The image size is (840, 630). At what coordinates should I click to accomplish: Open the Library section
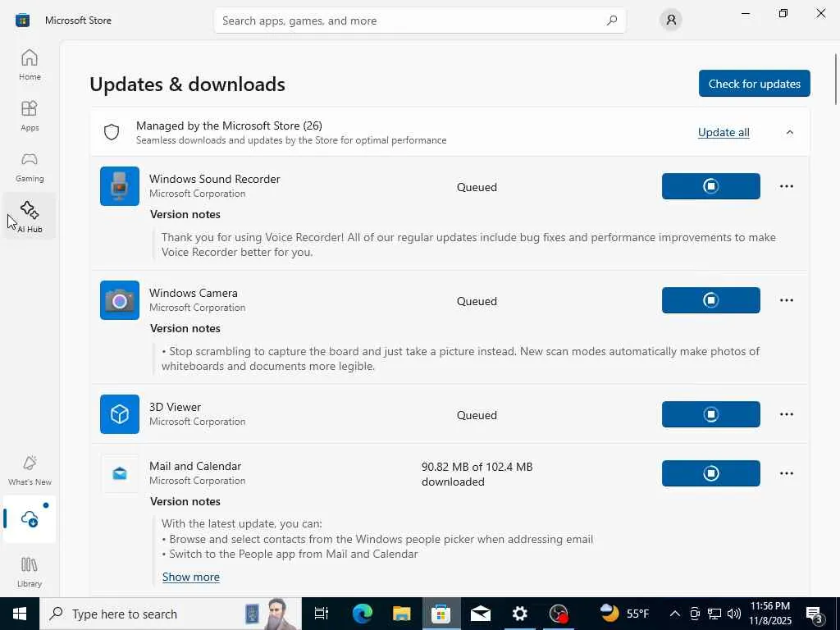30,572
